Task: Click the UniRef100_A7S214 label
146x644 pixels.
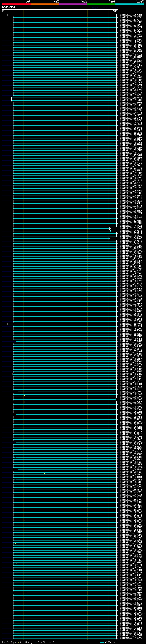Action: [x=131, y=233]
